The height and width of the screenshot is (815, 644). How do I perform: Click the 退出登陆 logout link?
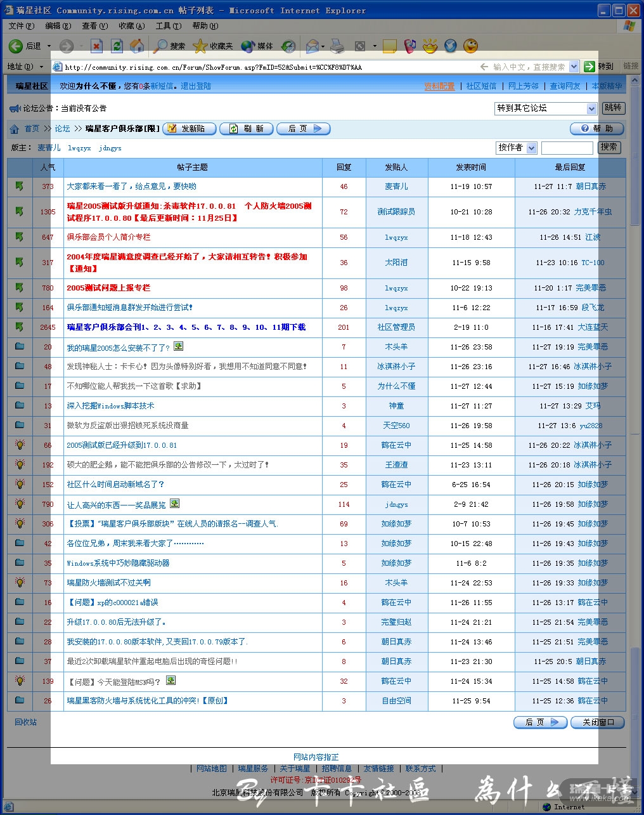(x=196, y=86)
